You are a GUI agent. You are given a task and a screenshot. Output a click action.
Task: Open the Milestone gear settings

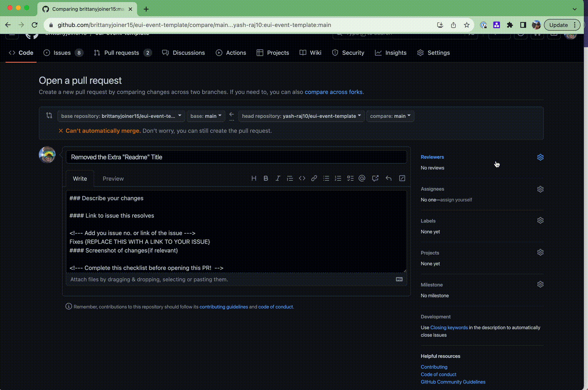tap(540, 284)
